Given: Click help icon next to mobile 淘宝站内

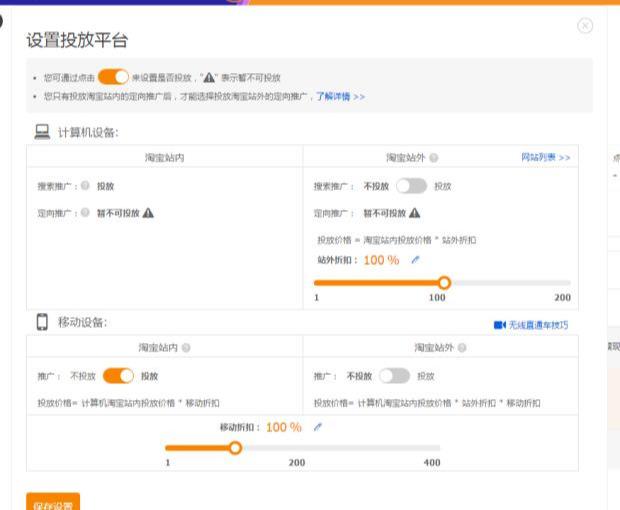Looking at the screenshot, I should pyautogui.click(x=186, y=348).
